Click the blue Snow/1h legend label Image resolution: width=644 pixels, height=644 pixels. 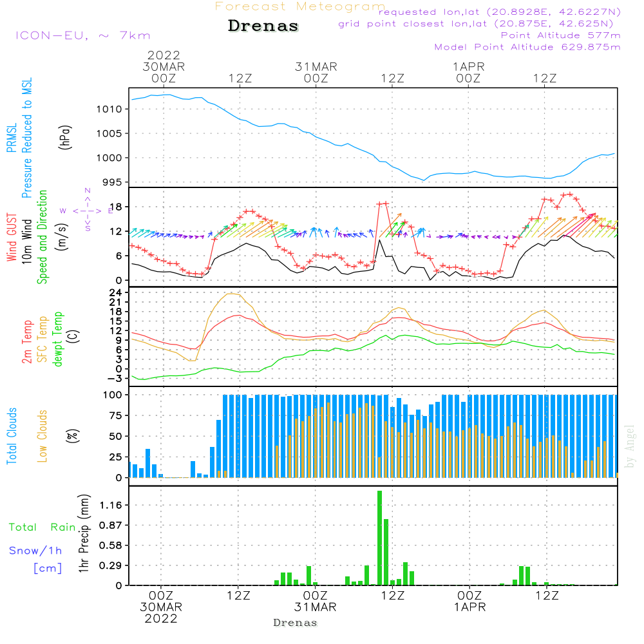(35, 551)
